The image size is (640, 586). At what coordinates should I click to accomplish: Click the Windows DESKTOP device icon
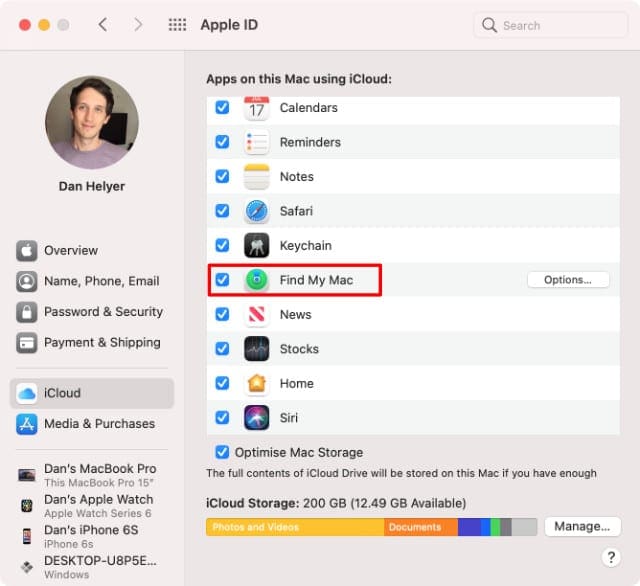click(27, 567)
